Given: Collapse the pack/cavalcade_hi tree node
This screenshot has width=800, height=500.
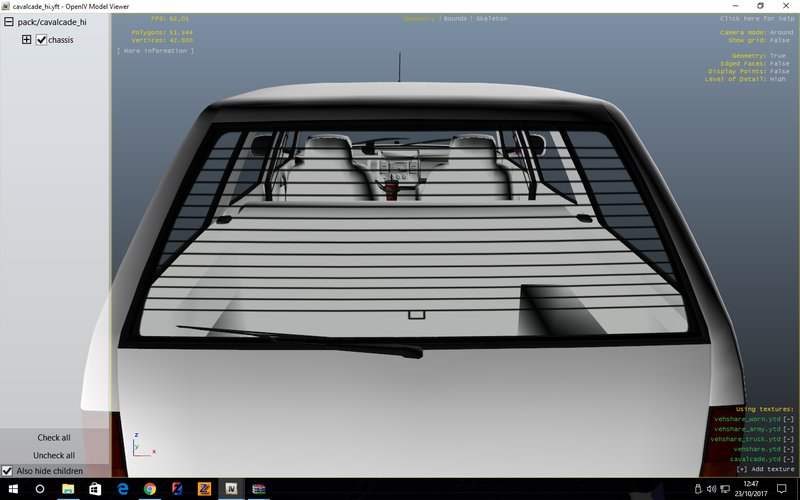Looking at the screenshot, I should [8, 22].
